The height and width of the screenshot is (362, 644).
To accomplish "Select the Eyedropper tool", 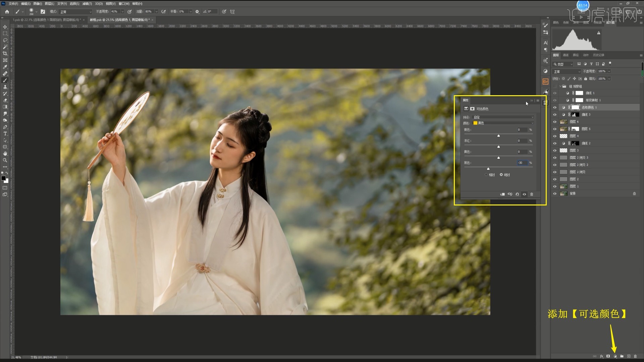I will coord(5,67).
